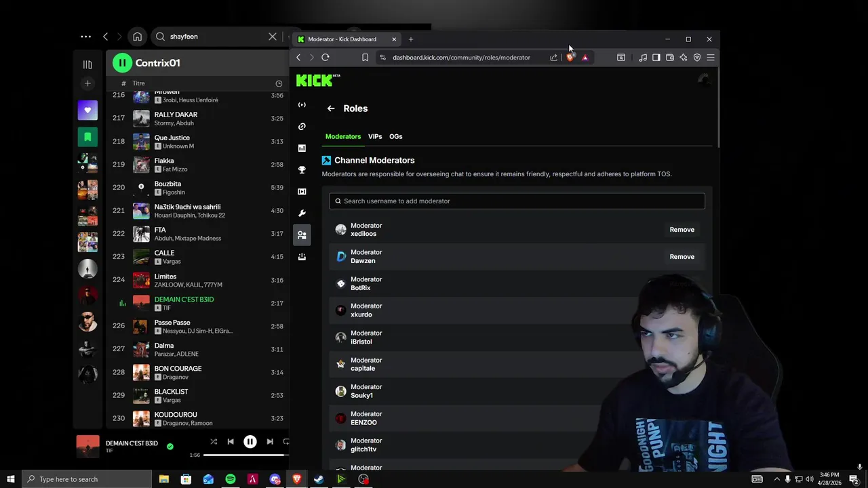Open the KOUDOUROU album thumbnail
Viewport: 868px width, 488px height.
141,418
